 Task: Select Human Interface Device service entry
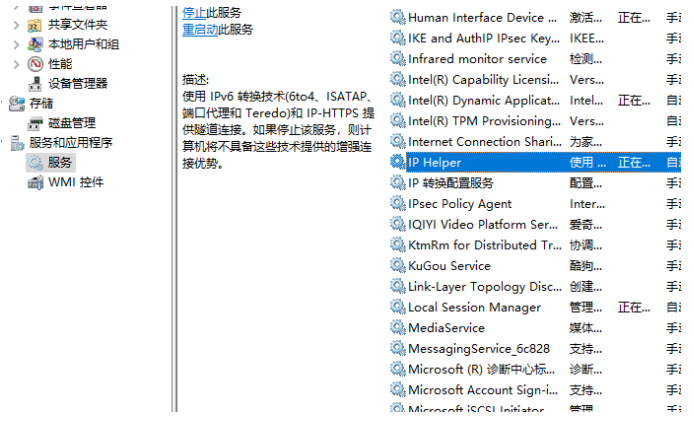coord(476,17)
